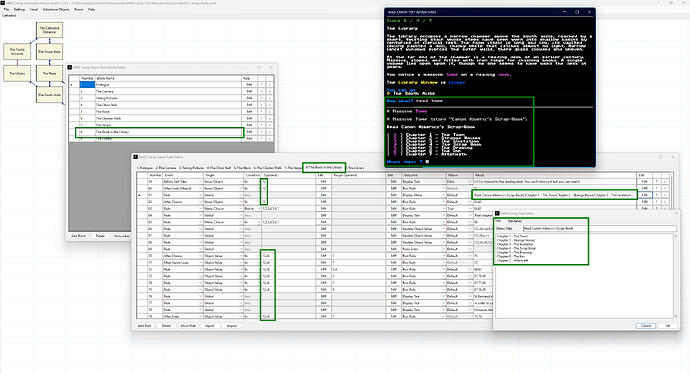Expand the Target dropdown for rule 62
The width and height of the screenshot is (690, 374).
[241, 202]
